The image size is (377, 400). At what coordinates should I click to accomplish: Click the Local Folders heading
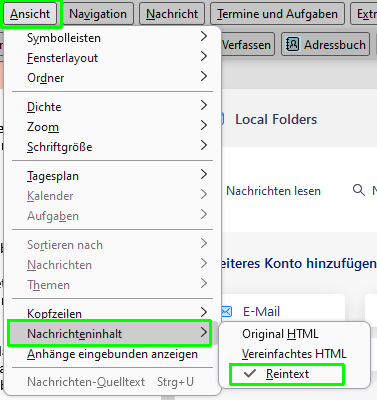point(276,119)
